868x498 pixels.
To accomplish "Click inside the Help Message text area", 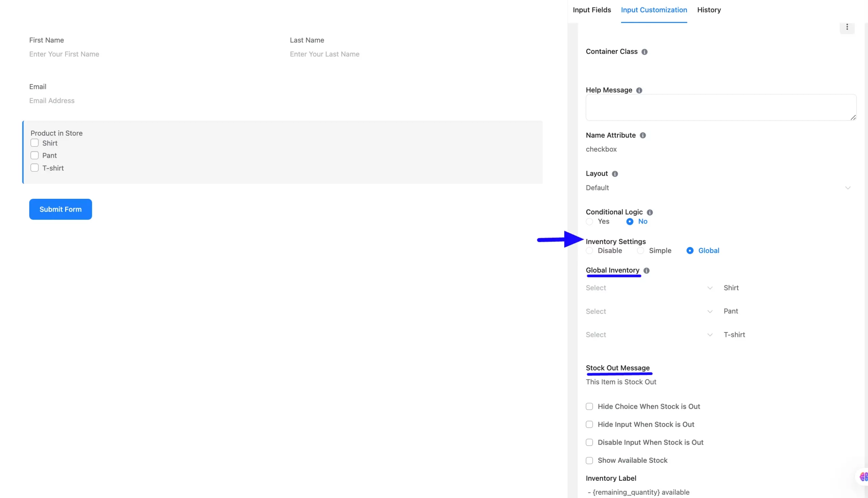I will pyautogui.click(x=720, y=108).
